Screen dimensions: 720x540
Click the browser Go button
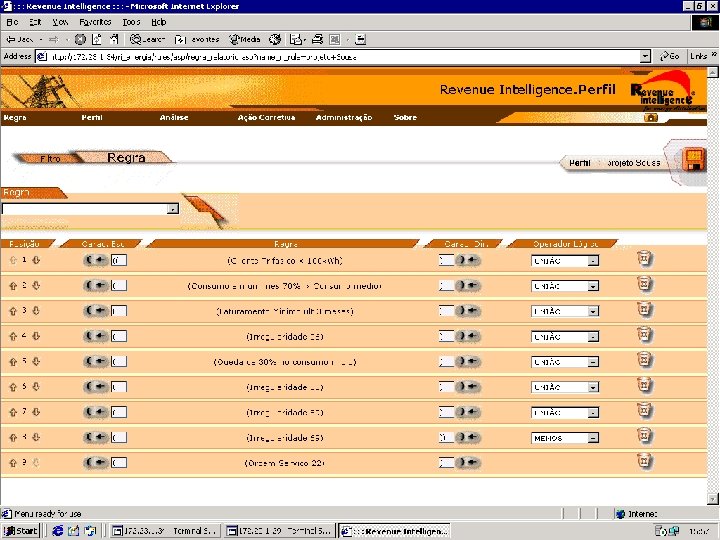(669, 56)
